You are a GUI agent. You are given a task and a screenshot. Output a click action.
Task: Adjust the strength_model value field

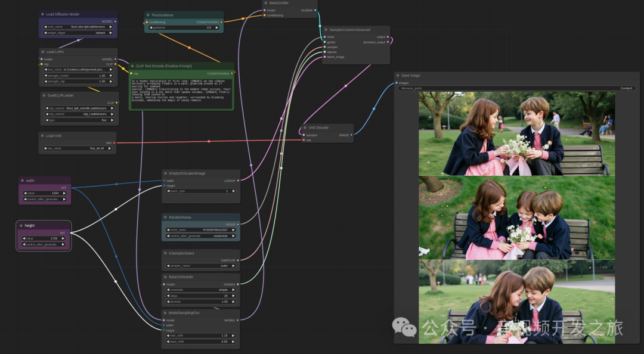coord(78,76)
